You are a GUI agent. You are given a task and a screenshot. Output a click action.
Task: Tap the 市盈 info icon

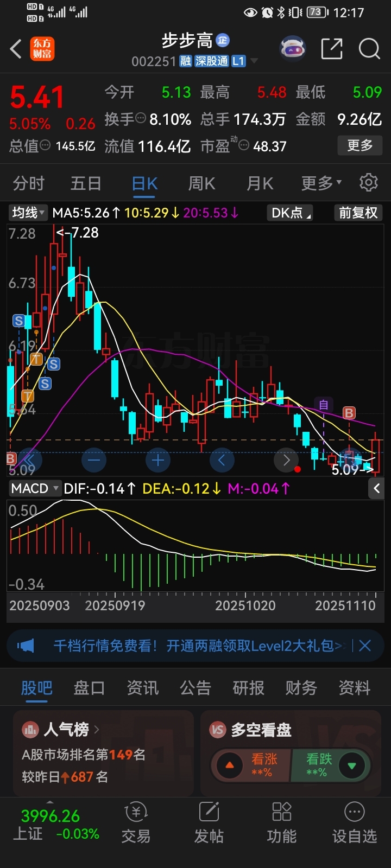pyautogui.click(x=244, y=145)
